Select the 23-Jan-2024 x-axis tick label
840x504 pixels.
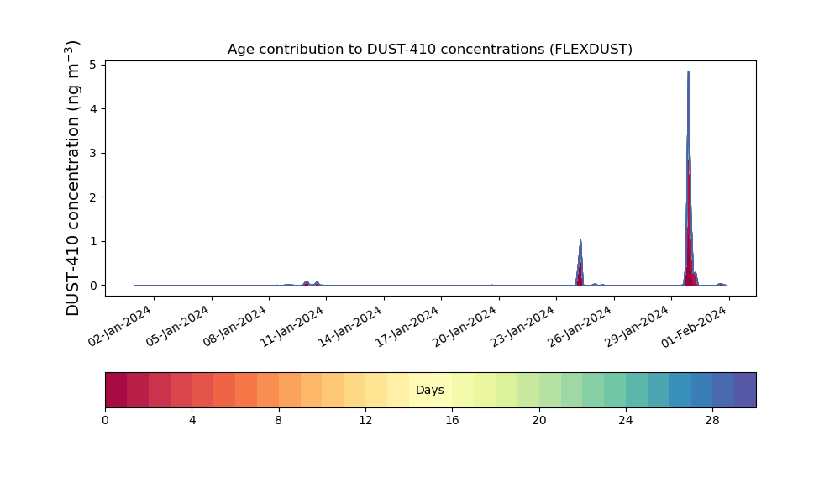click(522, 326)
